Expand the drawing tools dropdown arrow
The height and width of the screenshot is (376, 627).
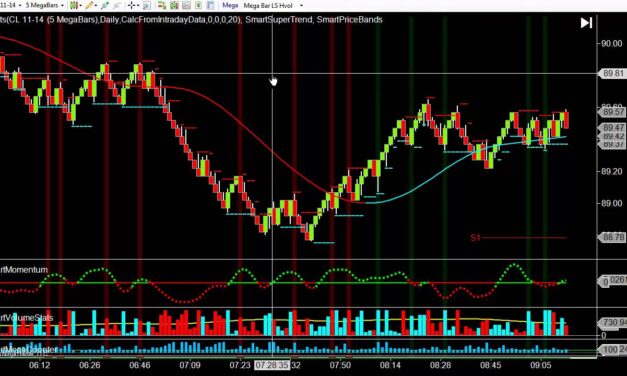(96, 6)
